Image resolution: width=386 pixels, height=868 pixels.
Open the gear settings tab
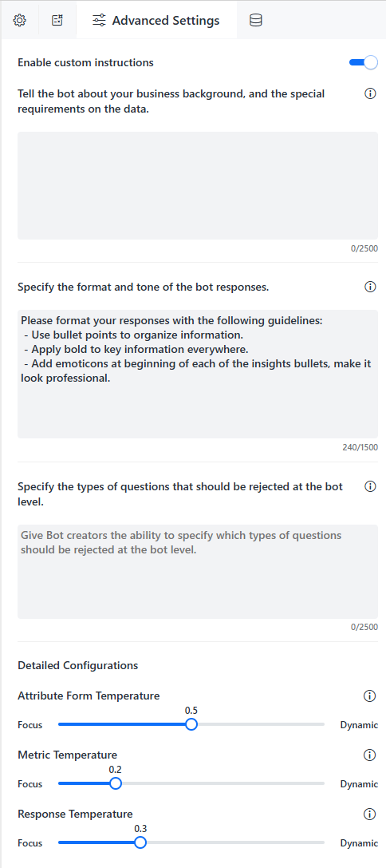[x=20, y=21]
